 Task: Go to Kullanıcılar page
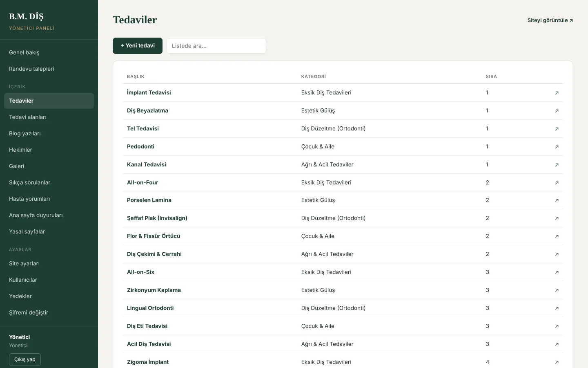49,280
